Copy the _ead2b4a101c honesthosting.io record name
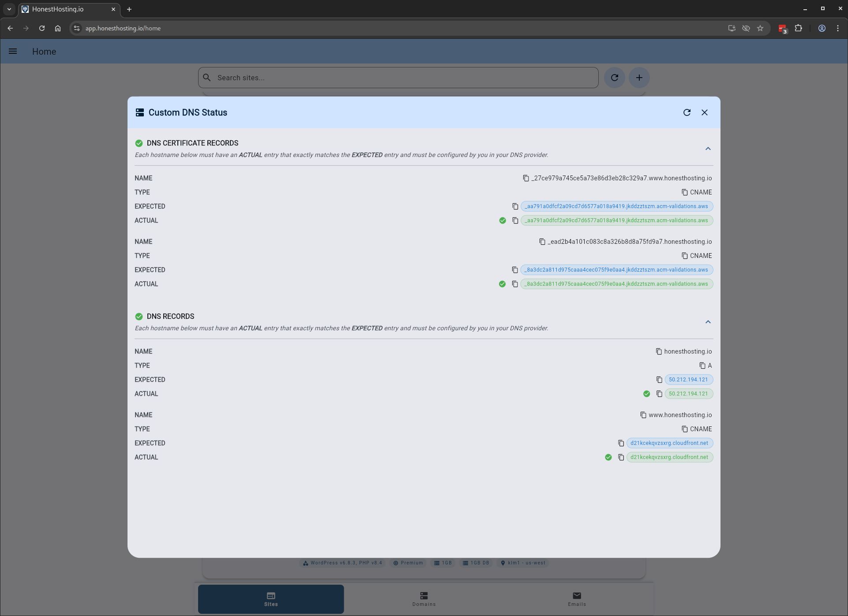This screenshot has width=848, height=616. point(542,242)
